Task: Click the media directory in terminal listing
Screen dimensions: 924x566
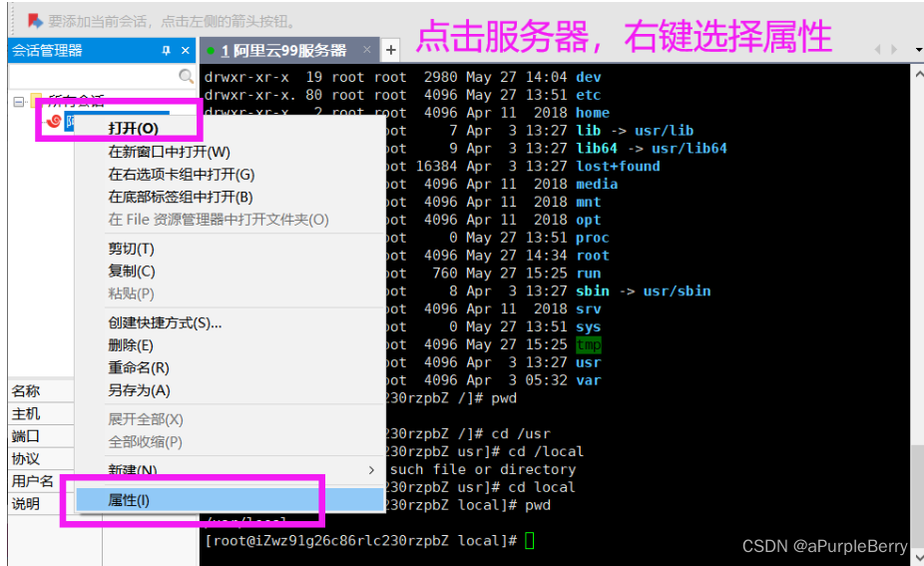Action: pyautogui.click(x=597, y=184)
